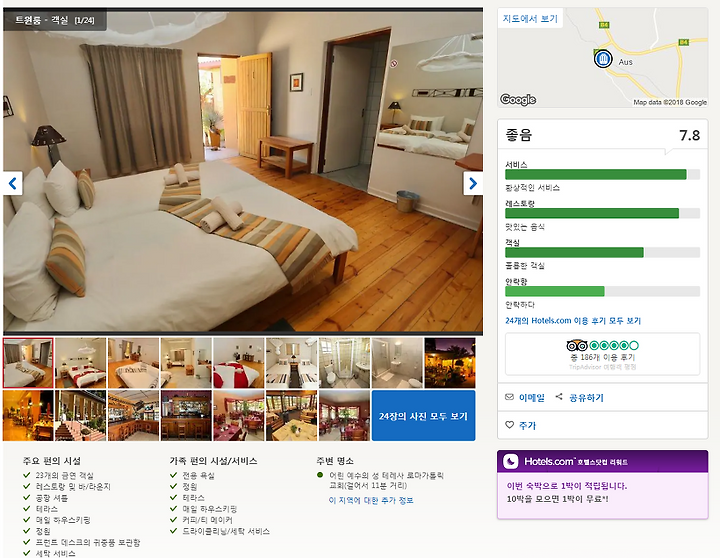Go to previous photo with left arrow
The width and height of the screenshot is (720, 558).
pos(12,183)
